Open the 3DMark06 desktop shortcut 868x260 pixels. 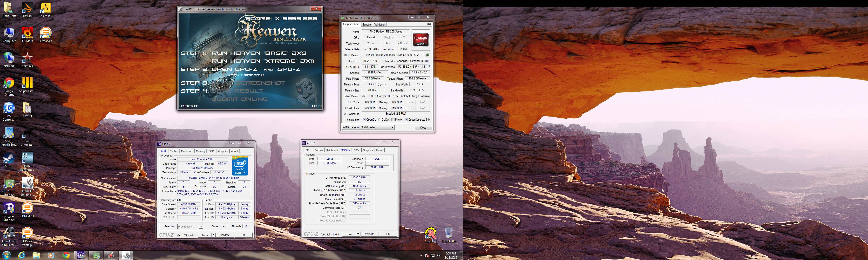click(x=46, y=35)
